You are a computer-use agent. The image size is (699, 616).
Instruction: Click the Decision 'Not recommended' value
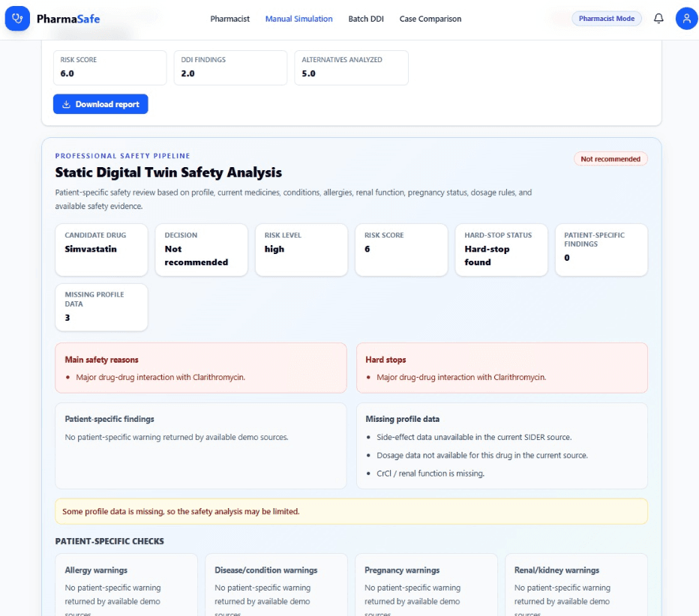pyautogui.click(x=196, y=256)
